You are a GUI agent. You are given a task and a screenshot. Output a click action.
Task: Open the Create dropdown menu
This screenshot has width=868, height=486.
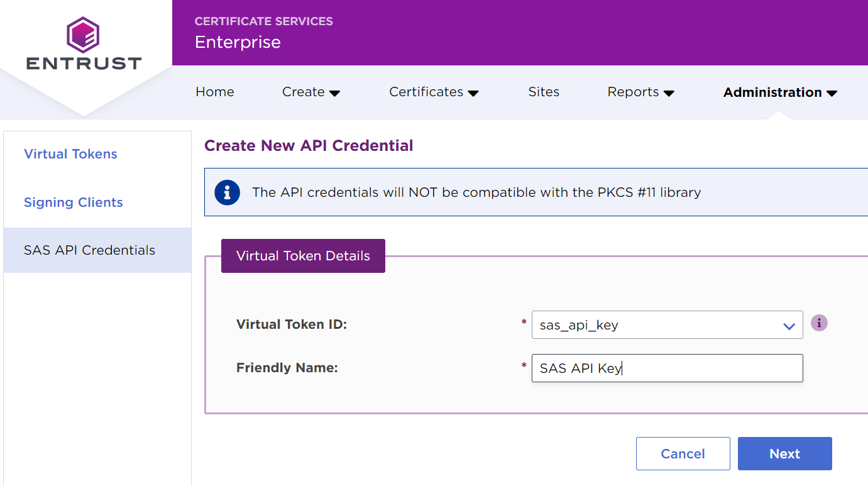(310, 92)
